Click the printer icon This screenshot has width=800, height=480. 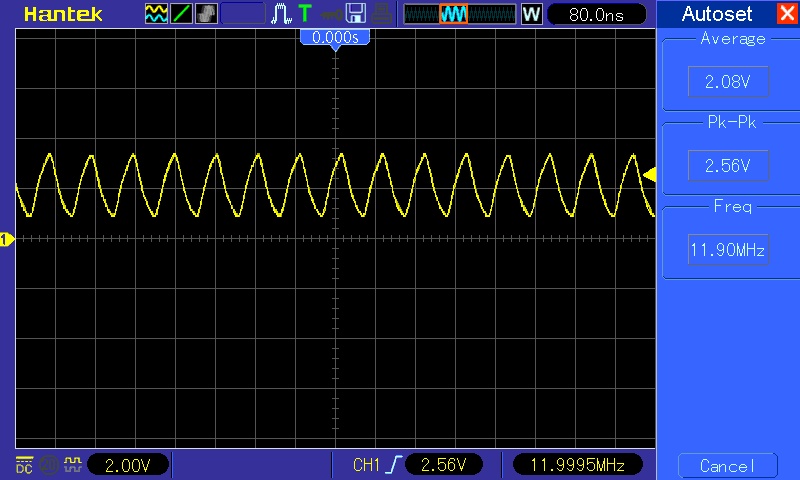pos(381,14)
